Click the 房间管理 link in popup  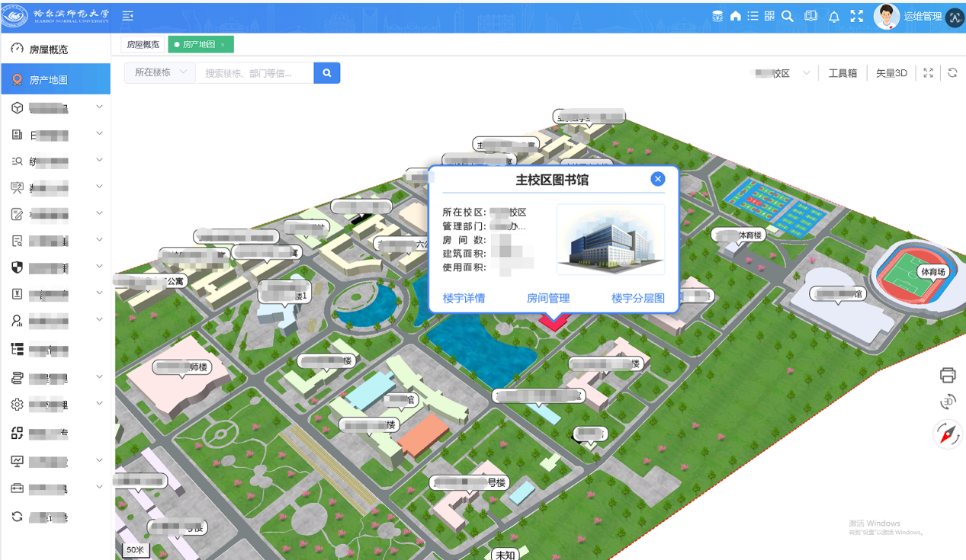[548, 299]
